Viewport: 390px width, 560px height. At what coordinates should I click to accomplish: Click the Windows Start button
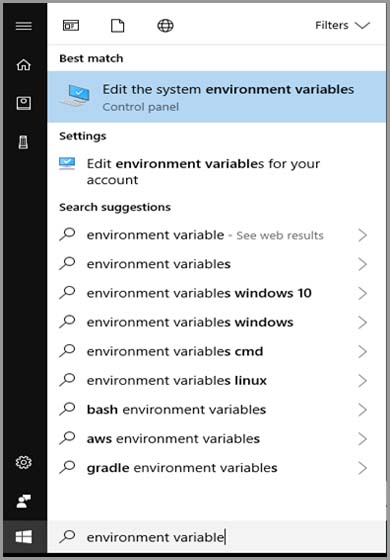(x=24, y=537)
